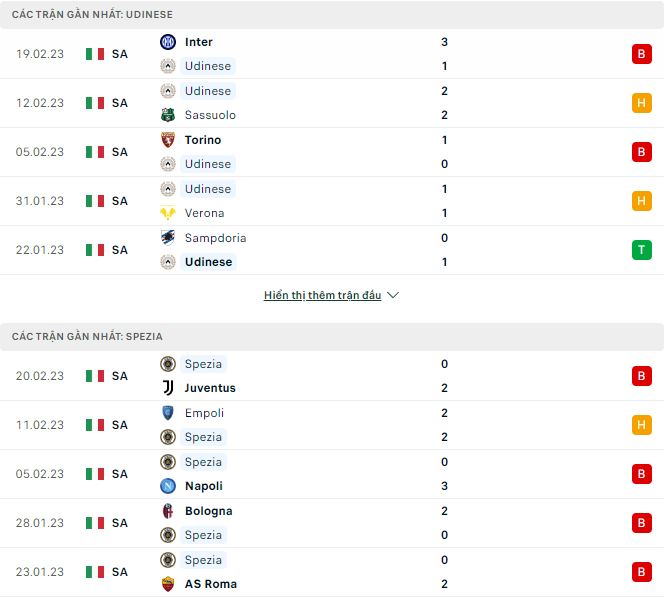Click the AS Roma club crest icon
The image size is (669, 599).
click(x=167, y=584)
